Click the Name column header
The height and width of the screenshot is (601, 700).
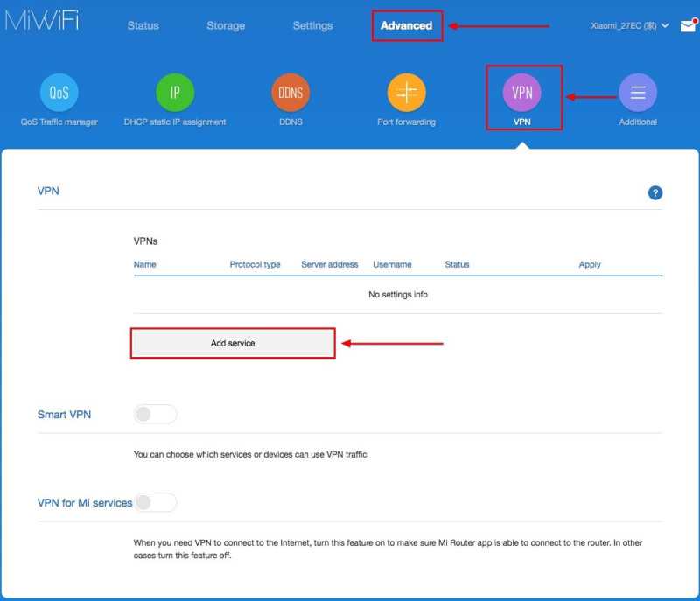[144, 264]
